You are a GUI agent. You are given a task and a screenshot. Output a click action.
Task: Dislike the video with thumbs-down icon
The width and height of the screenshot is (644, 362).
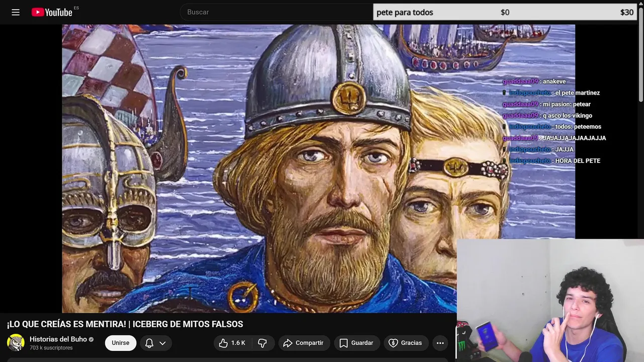click(x=263, y=343)
